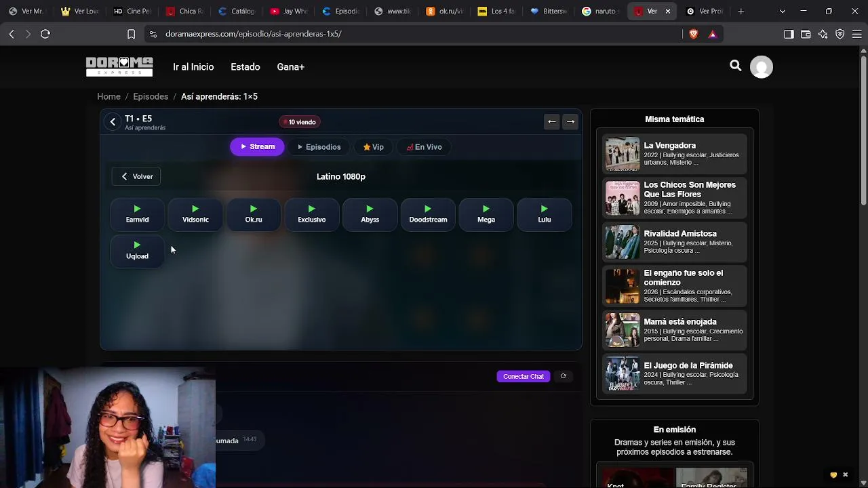Open the Leo AI sparkle icon
Image resolution: width=868 pixels, height=488 pixels.
pos(823,34)
